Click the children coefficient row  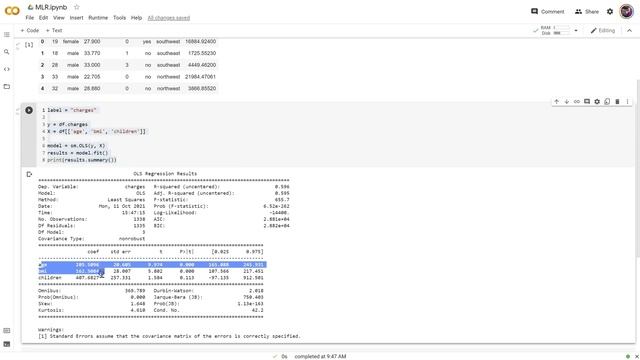(x=151, y=278)
